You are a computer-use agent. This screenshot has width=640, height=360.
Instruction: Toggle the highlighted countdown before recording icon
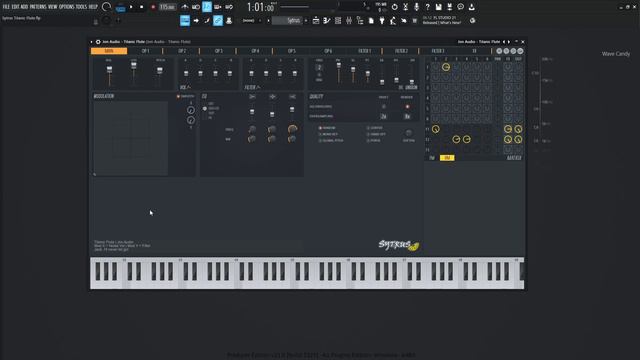click(207, 7)
